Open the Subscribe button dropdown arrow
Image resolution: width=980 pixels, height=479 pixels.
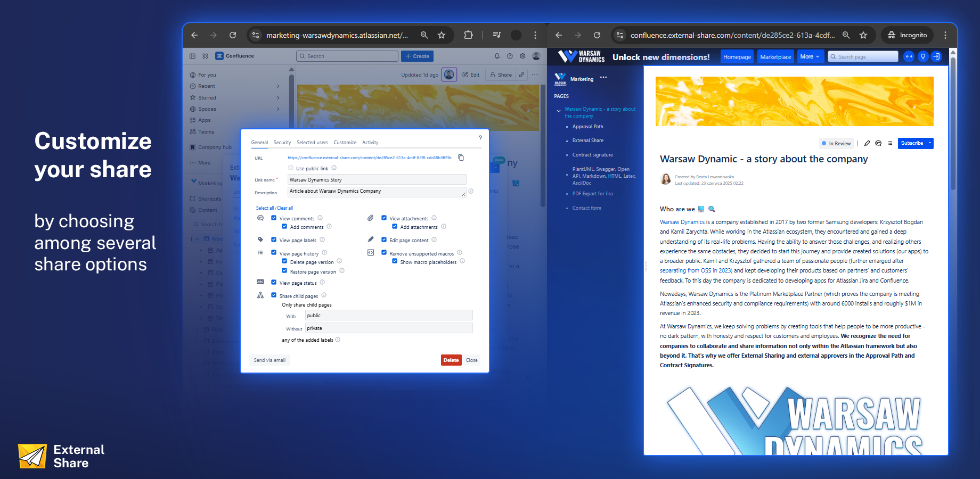click(930, 143)
